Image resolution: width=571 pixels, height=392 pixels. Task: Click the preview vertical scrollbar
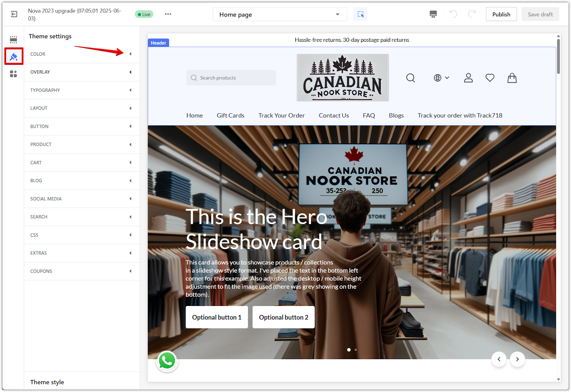click(x=559, y=57)
